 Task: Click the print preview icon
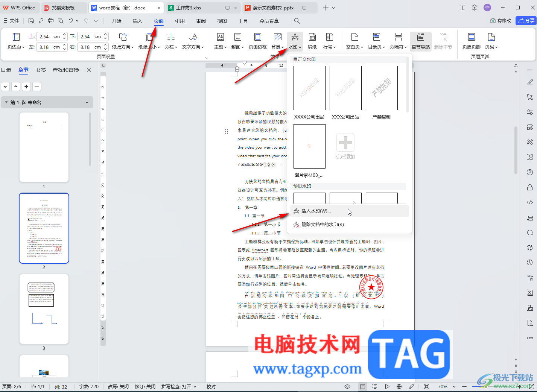pyautogui.click(x=60, y=21)
